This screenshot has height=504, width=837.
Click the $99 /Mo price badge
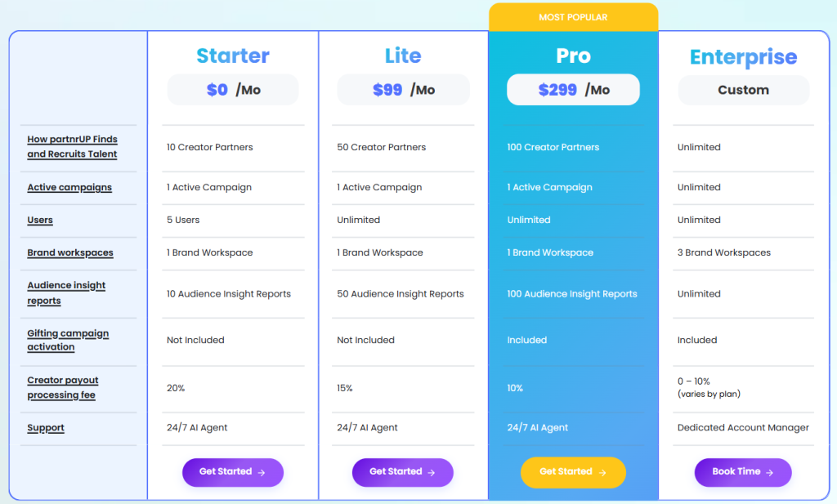click(x=403, y=90)
